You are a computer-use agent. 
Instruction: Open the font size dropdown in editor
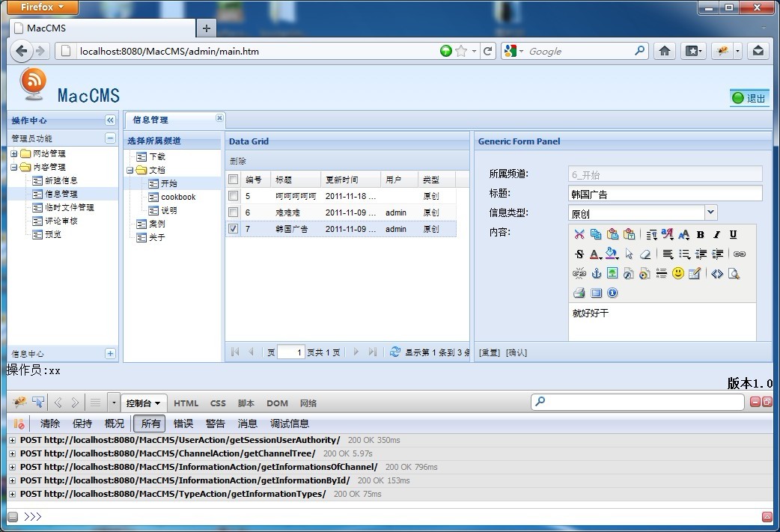684,234
